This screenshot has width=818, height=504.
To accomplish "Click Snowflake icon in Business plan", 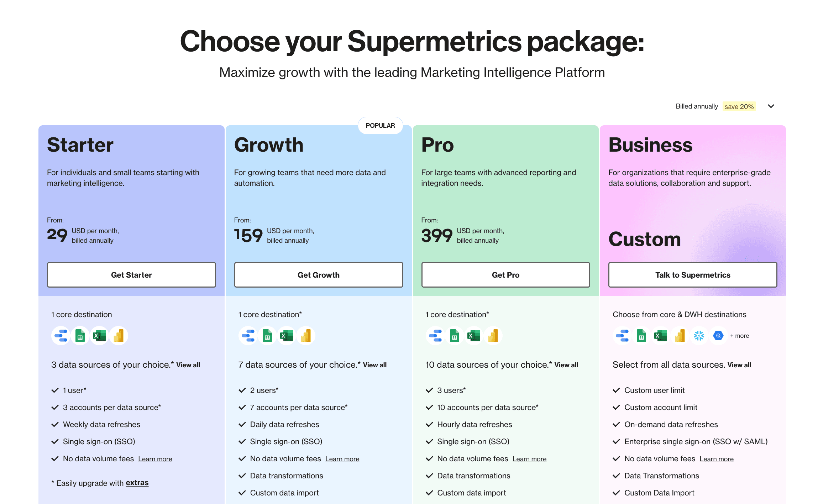I will [699, 336].
